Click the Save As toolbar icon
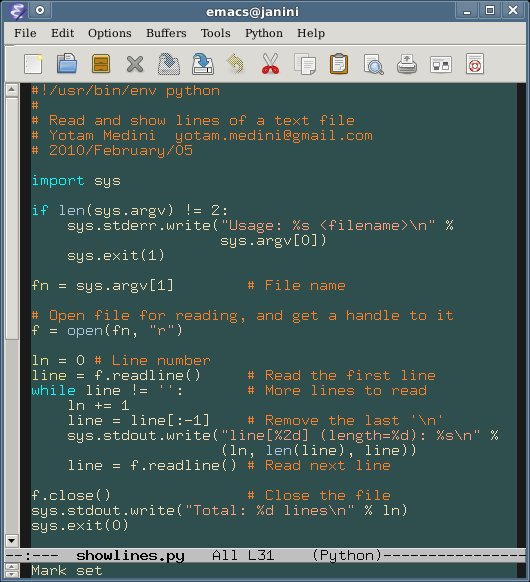 [203, 64]
